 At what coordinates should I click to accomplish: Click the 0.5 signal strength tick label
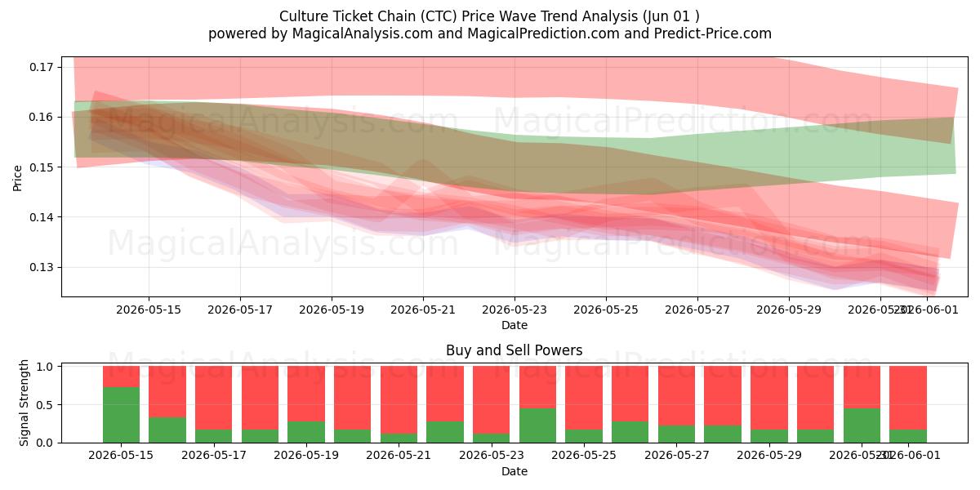pyautogui.click(x=46, y=405)
